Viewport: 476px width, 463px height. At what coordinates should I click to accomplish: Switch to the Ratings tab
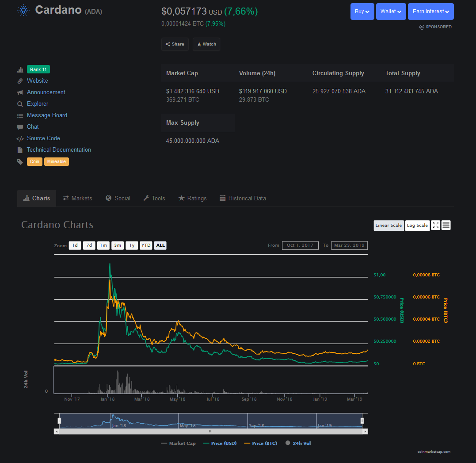tap(192, 199)
